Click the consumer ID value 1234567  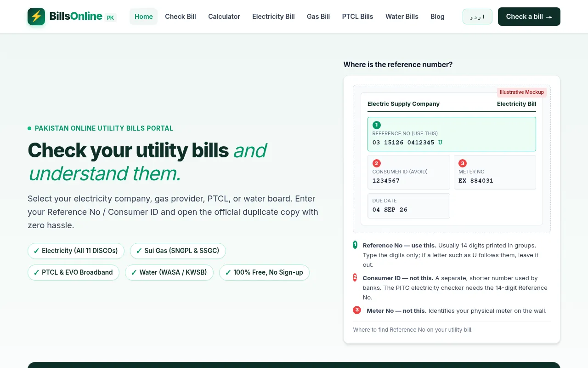[386, 181]
